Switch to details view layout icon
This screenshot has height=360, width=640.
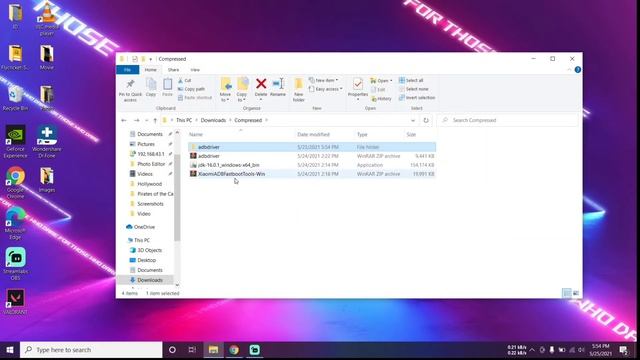pyautogui.click(x=567, y=293)
